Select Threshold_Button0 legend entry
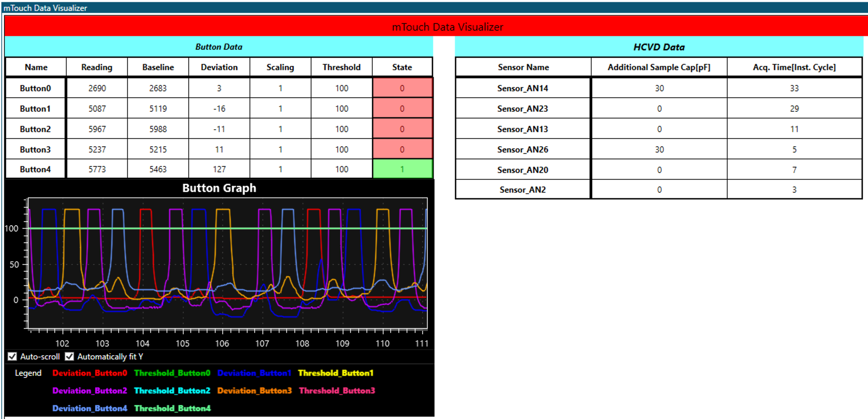The image size is (868, 419). point(172,373)
